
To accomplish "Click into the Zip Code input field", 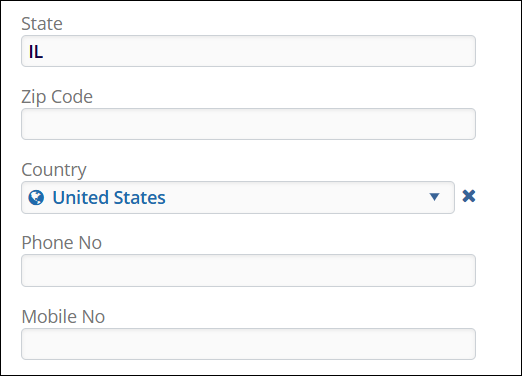I will point(248,124).
